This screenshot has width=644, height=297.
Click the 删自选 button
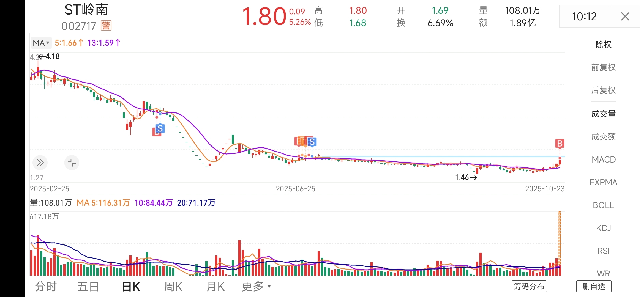click(x=594, y=286)
